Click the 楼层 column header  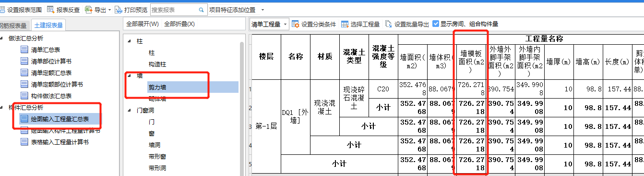266,57
